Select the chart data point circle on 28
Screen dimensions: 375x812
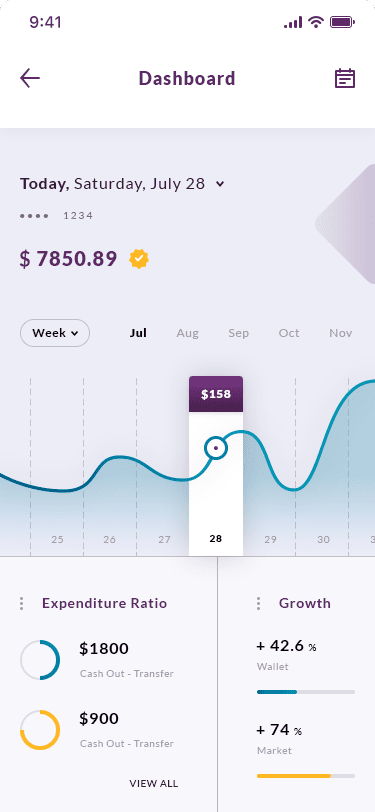coord(216,448)
